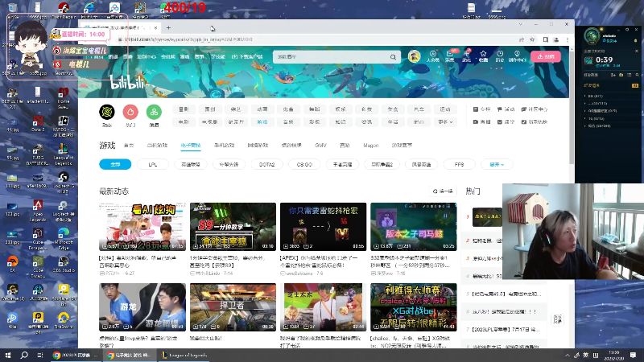This screenshot has width=644, height=362.
Task: Open the Dota 2 desktop shortcut
Action: pyautogui.click(x=38, y=123)
